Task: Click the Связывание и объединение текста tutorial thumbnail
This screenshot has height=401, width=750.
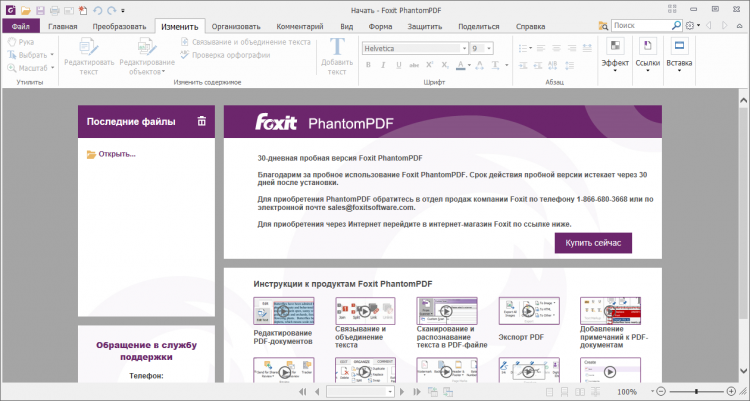Action: [x=365, y=311]
